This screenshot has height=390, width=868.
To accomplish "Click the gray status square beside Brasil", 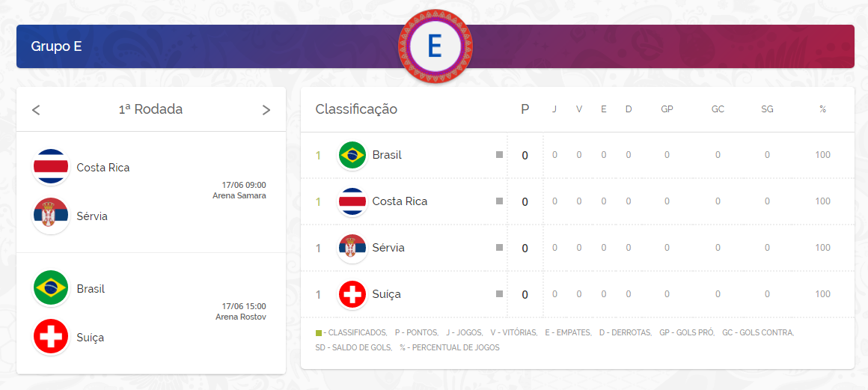I will click(499, 155).
